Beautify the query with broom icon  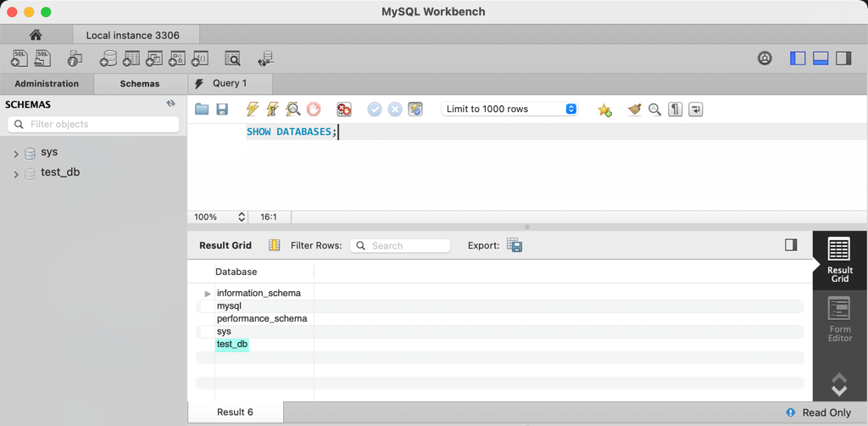tap(634, 109)
